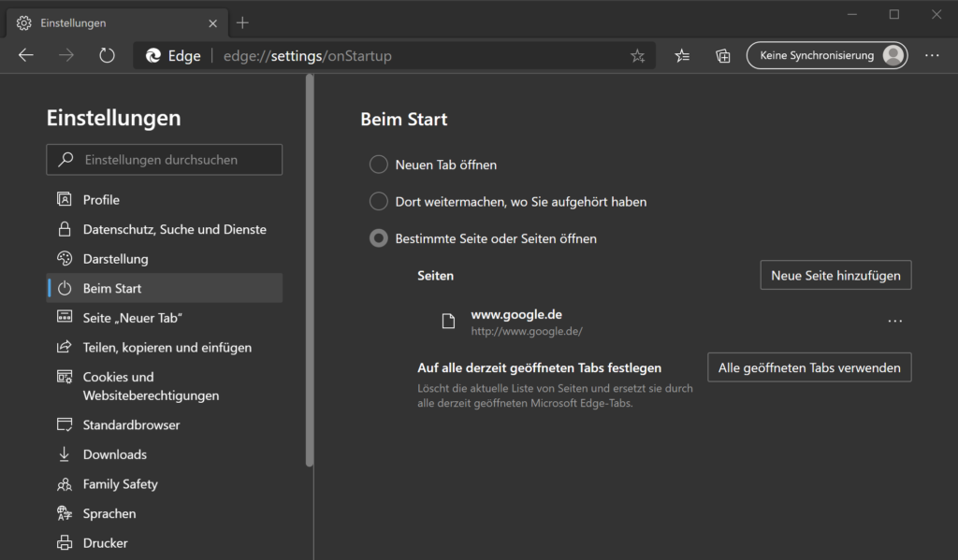This screenshot has height=560, width=958.
Task: Open the Collections icon in toolbar
Action: click(x=723, y=56)
